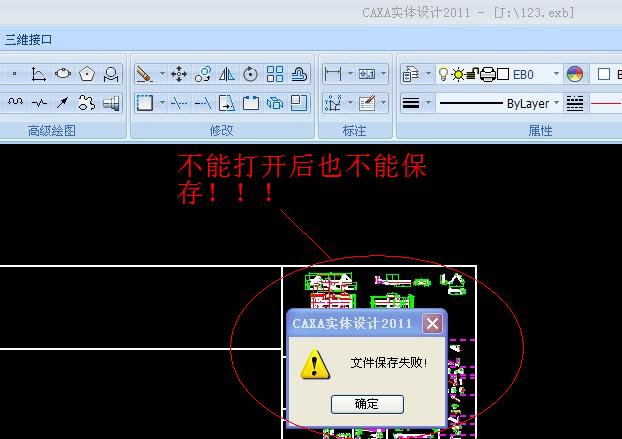Click the 高级绘图 group label
Viewport: 622px width, 439px height.
click(52, 130)
